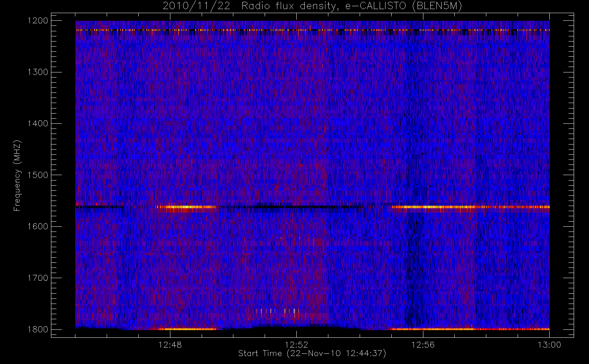Viewport: 589px width, 364px height.
Task: Click the 'Frequency (MHZ)' axis label
Action: (x=17, y=175)
